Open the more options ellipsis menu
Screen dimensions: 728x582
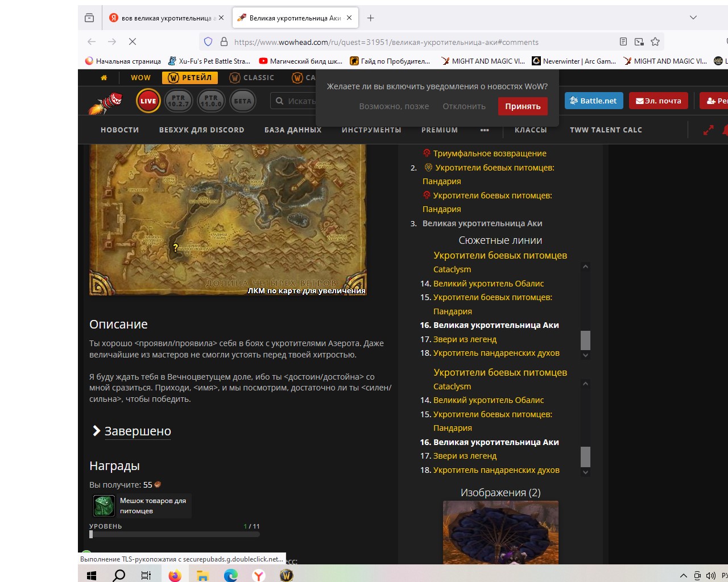pyautogui.click(x=485, y=130)
